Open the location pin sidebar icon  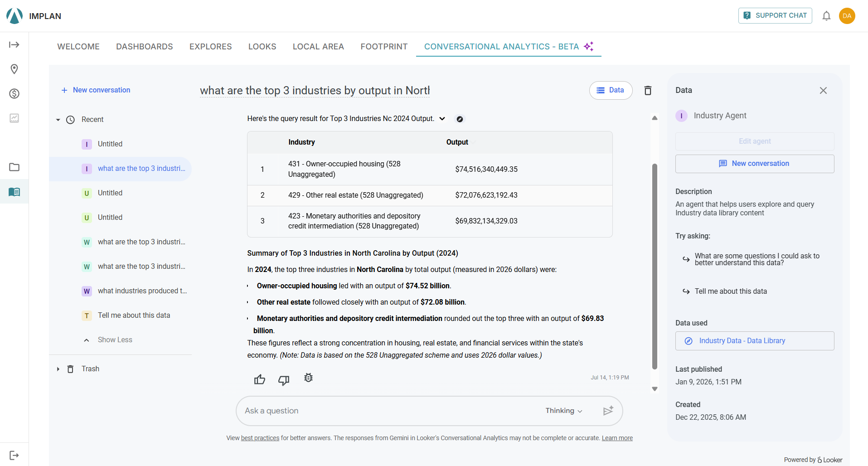tap(14, 69)
